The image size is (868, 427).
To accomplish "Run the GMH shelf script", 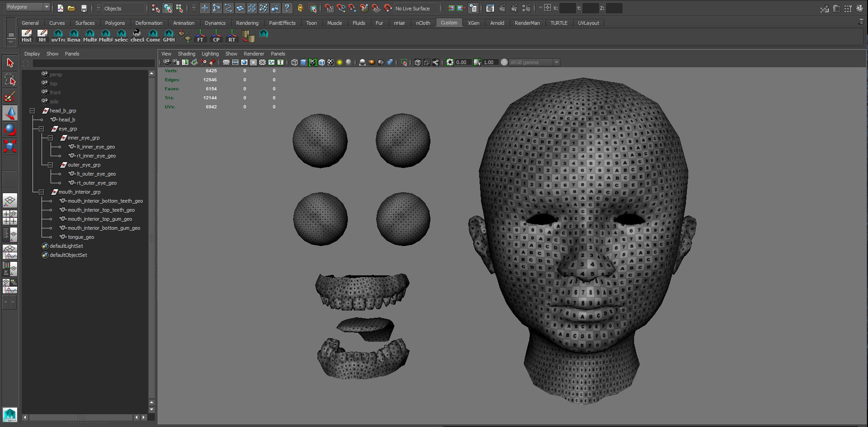I will (169, 36).
